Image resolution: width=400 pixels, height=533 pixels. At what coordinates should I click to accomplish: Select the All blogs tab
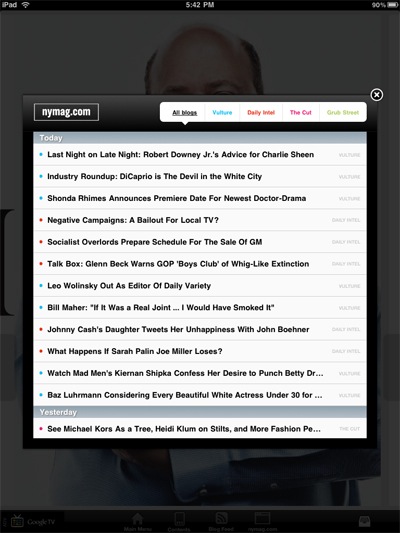tap(185, 113)
